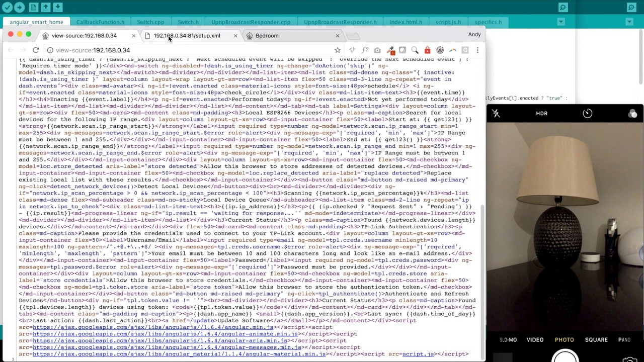Screen dimensions: 644x362
Task: Open the camera filters icon
Action: [x=632, y=114]
